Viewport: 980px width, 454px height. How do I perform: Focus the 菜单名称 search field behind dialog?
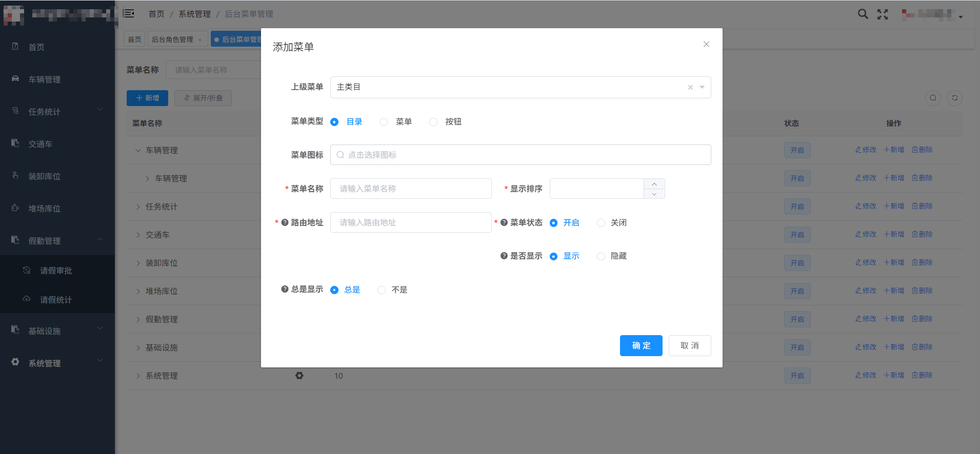[213, 70]
